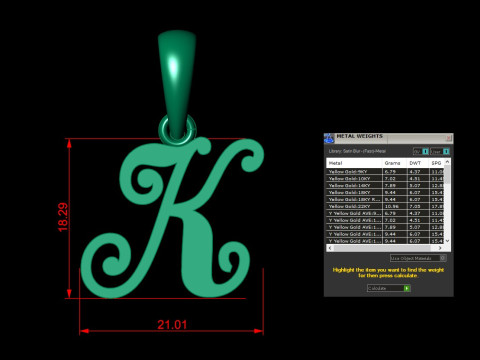The width and height of the screenshot is (480, 360).
Task: Sort by the DWT column header
Action: (x=418, y=163)
